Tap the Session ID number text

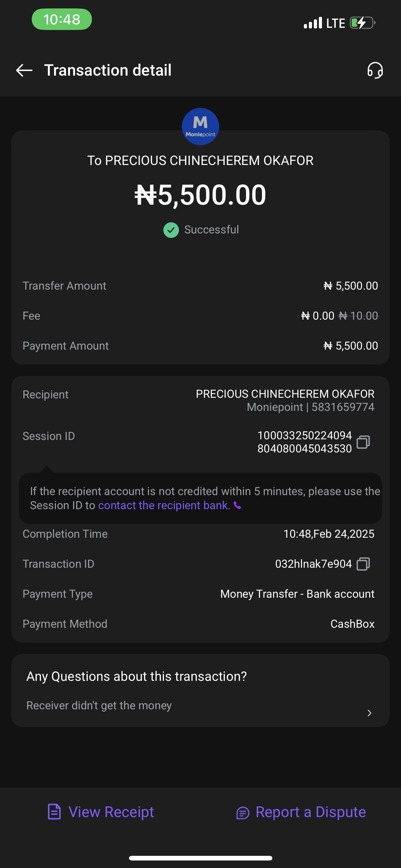pos(304,442)
